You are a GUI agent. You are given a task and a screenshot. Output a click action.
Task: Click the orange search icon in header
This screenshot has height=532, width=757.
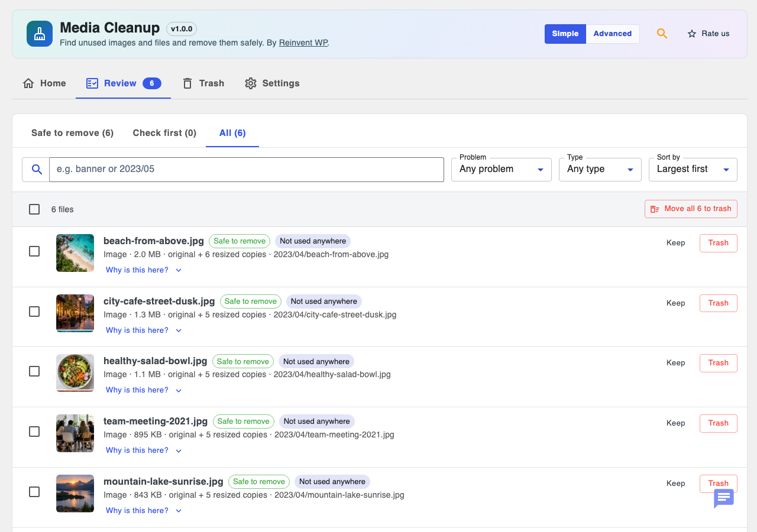point(662,34)
